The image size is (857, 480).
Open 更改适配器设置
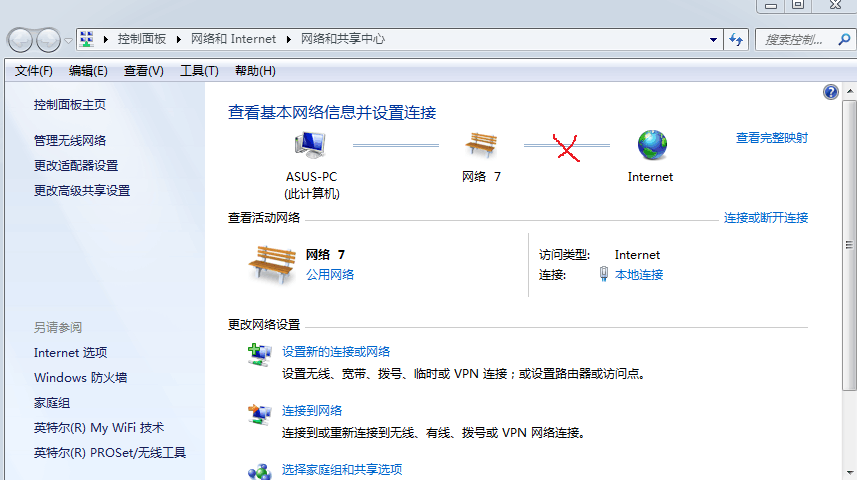76,166
